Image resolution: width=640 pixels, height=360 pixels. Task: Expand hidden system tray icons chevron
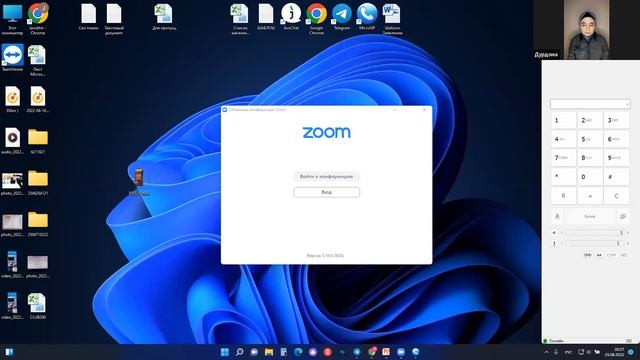pos(547,352)
